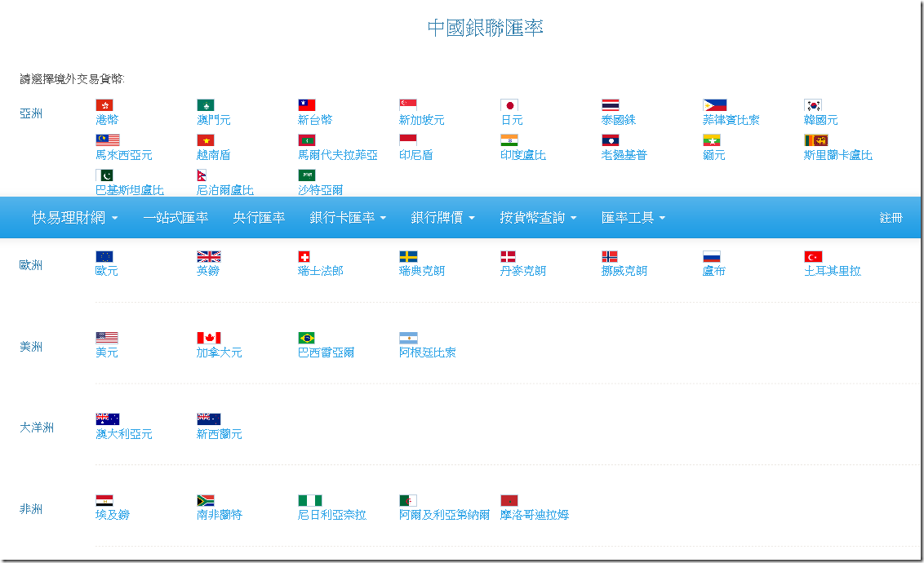Select the 澳大利亞元 currency link
Image resolution: width=924 pixels, height=563 pixels.
click(x=124, y=433)
